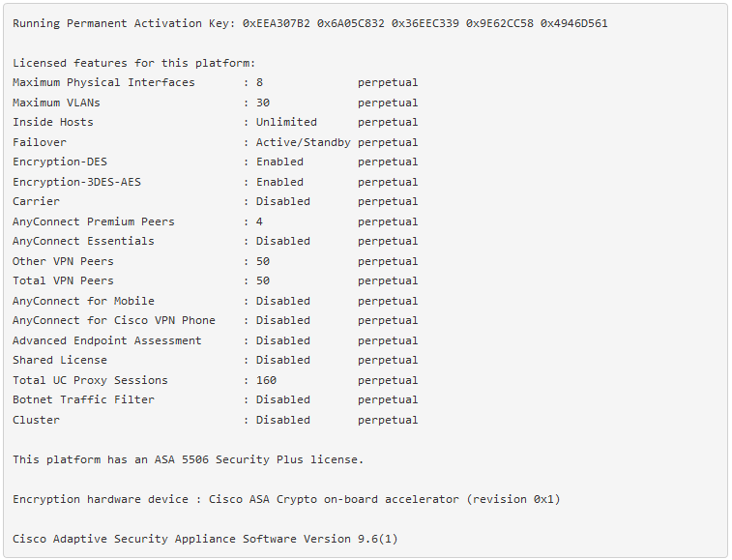Select the Maximum VLANs value 30
The image size is (732, 560).
(263, 103)
